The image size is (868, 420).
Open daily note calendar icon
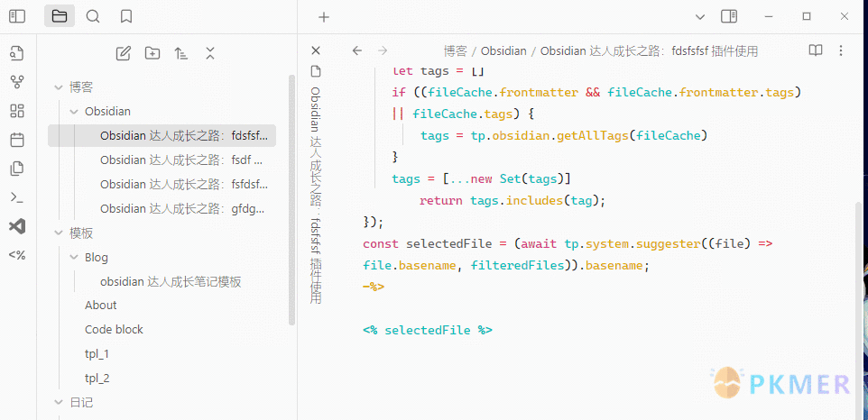pos(17,140)
